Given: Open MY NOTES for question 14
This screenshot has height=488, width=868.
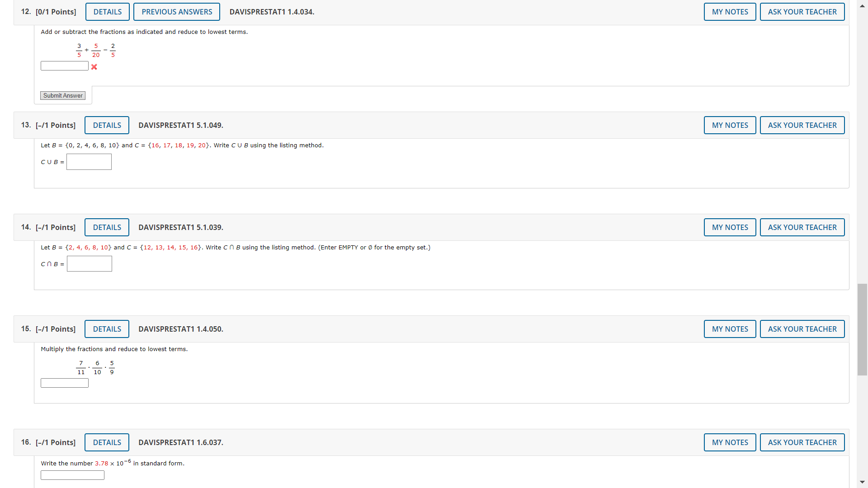Looking at the screenshot, I should point(730,227).
